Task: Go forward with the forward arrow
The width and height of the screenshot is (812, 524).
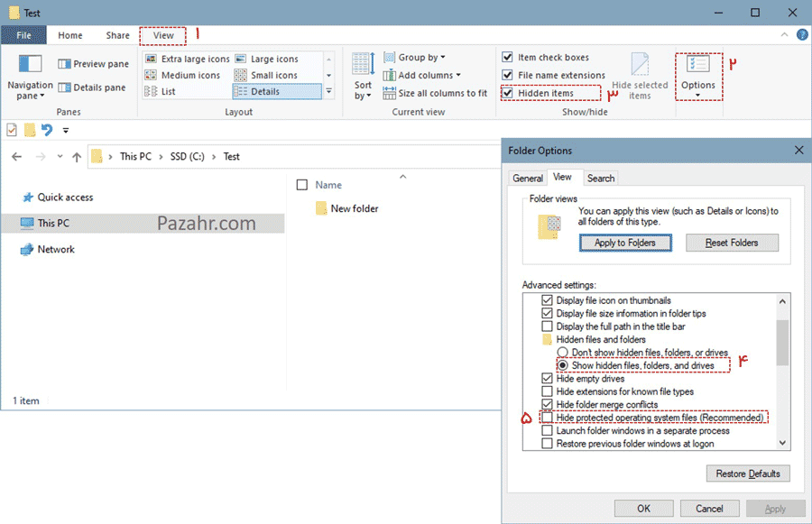Action: pos(41,156)
